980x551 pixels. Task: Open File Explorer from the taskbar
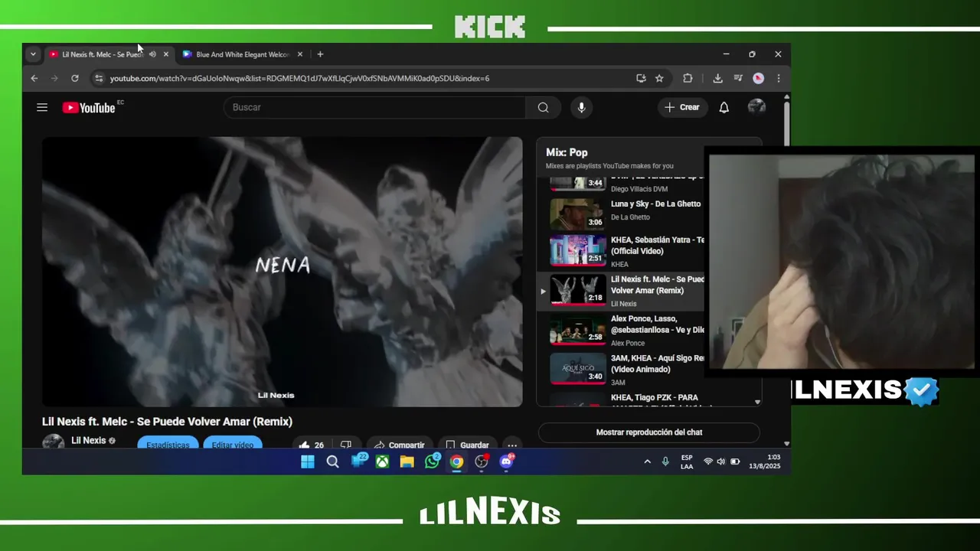click(x=407, y=461)
